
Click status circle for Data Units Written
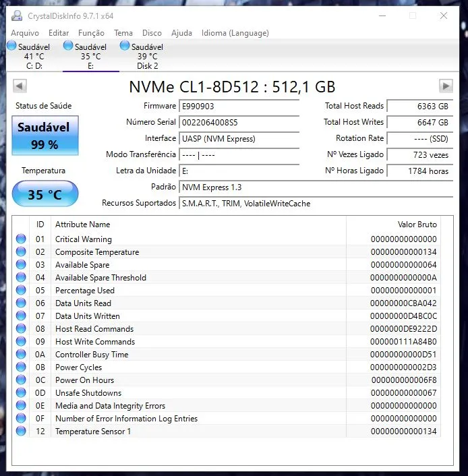coord(21,316)
